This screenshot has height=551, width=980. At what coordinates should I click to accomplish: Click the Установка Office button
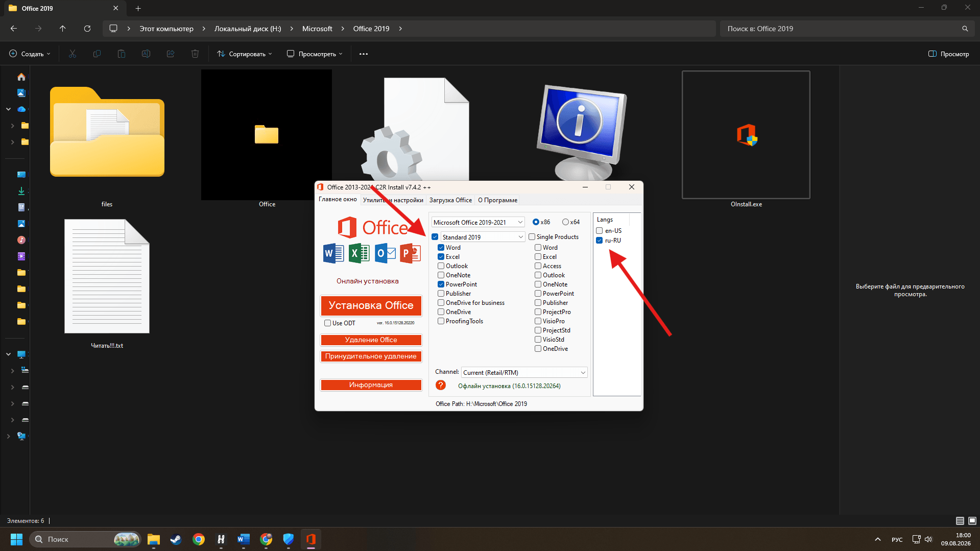coord(371,305)
